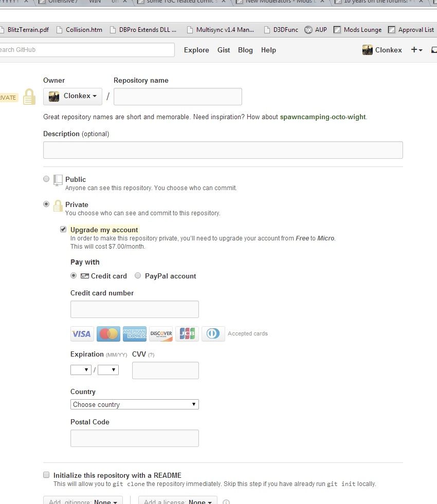
Task: Click the Clonkex profile avatar in header
Action: (x=368, y=50)
